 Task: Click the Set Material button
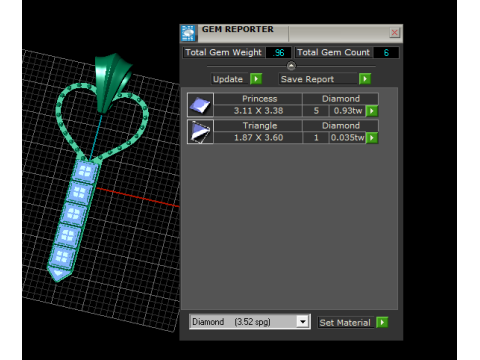(346, 323)
